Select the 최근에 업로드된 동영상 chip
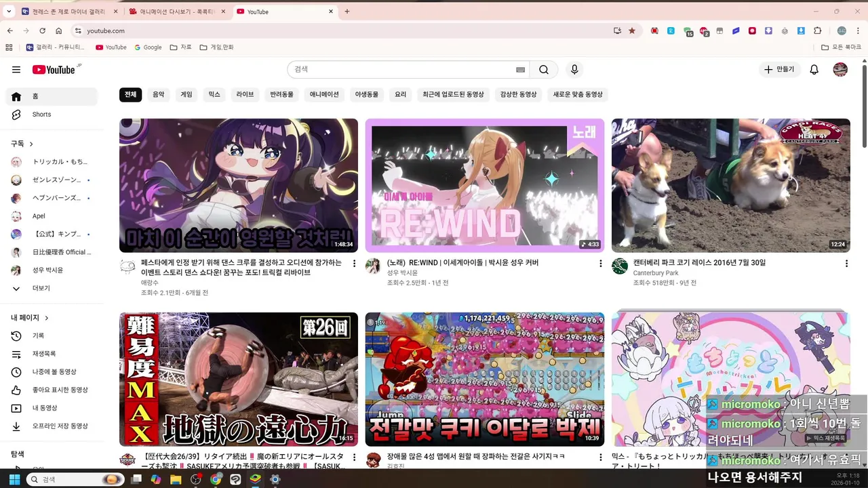Viewport: 868px width, 488px height. tap(453, 95)
